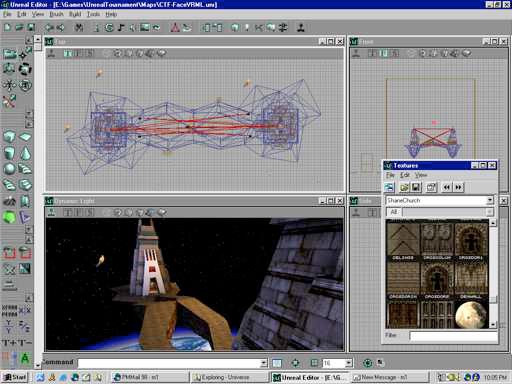The width and height of the screenshot is (512, 384).
Task: Click left toolbox scrollbar down arrow
Action: [x=38, y=365]
